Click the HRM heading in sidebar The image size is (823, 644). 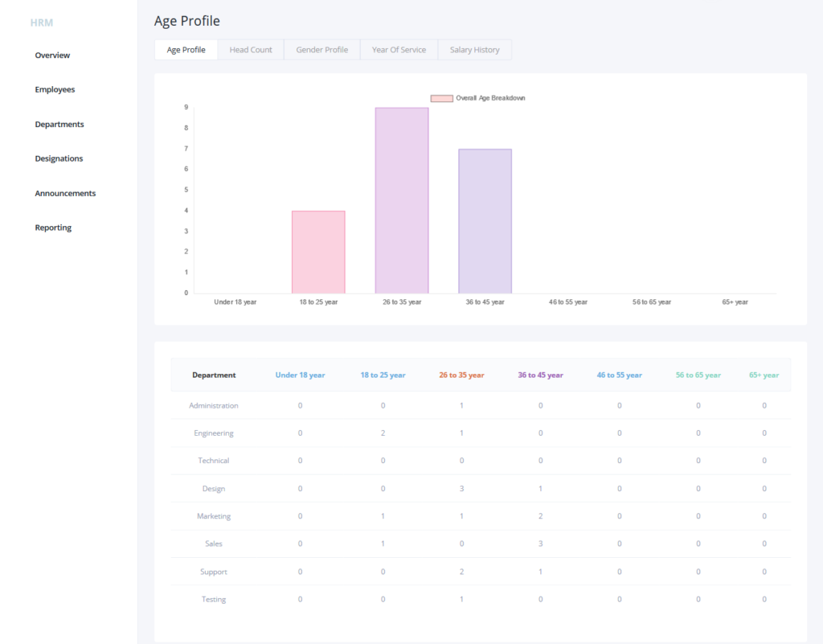[42, 23]
